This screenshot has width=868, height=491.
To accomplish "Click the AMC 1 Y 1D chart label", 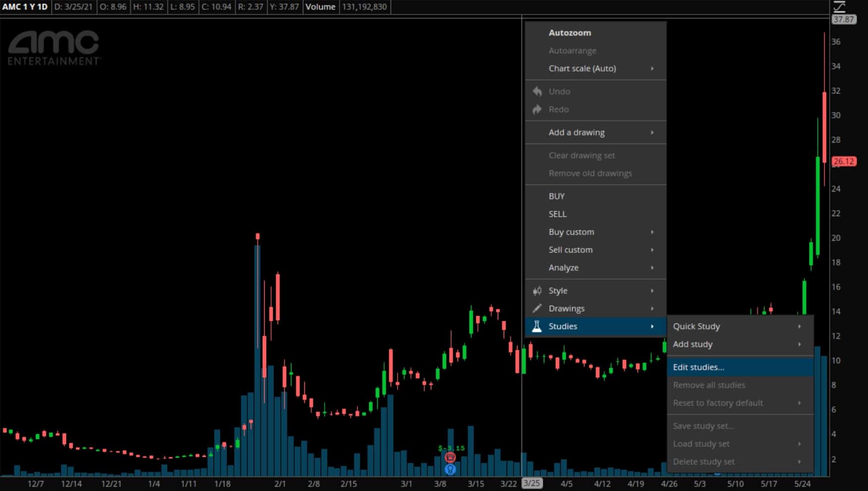I will coord(25,7).
